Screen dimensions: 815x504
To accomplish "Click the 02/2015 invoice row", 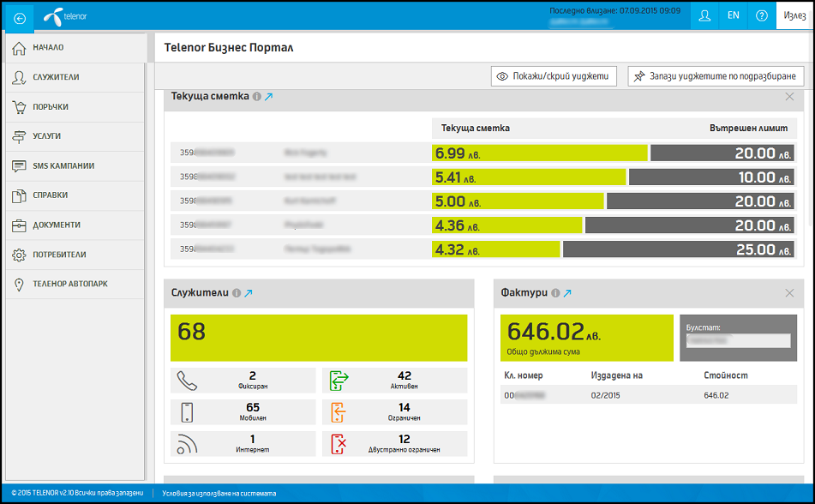I will pyautogui.click(x=649, y=395).
